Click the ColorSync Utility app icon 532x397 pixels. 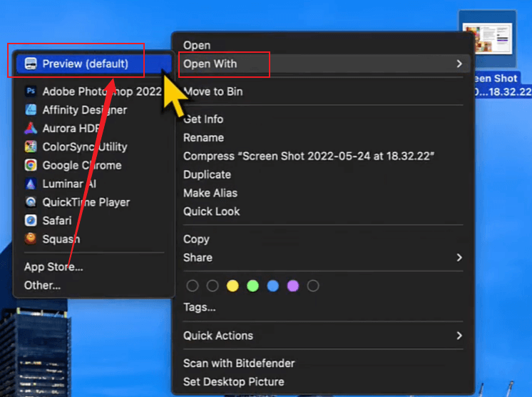pos(31,146)
